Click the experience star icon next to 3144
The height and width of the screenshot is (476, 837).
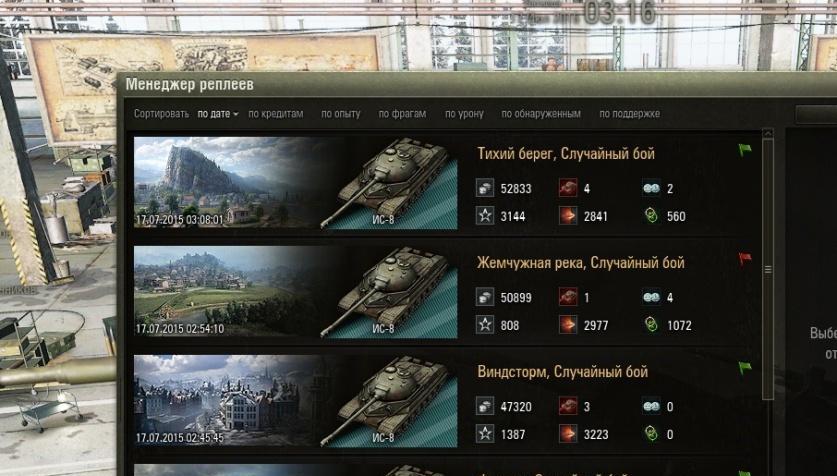[485, 216]
